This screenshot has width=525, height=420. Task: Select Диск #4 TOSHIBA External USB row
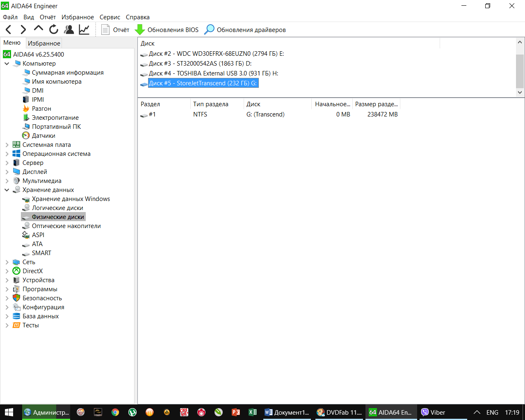pyautogui.click(x=209, y=73)
